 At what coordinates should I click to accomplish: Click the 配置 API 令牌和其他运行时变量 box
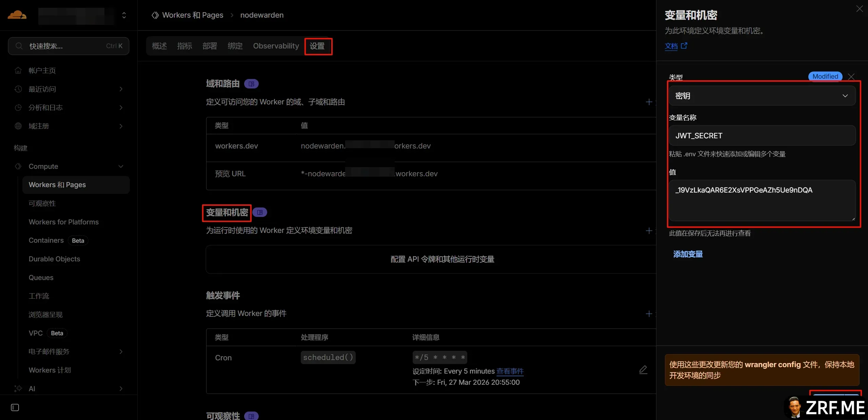click(x=431, y=259)
